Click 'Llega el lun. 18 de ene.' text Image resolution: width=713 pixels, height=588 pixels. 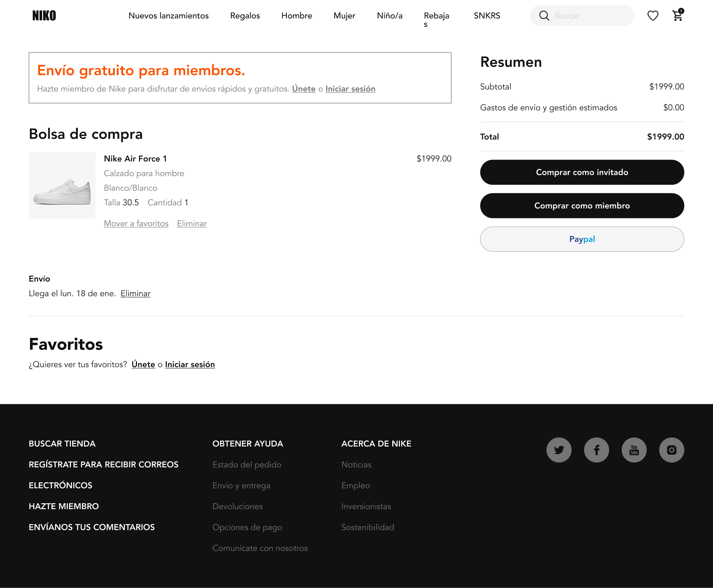[72, 293]
